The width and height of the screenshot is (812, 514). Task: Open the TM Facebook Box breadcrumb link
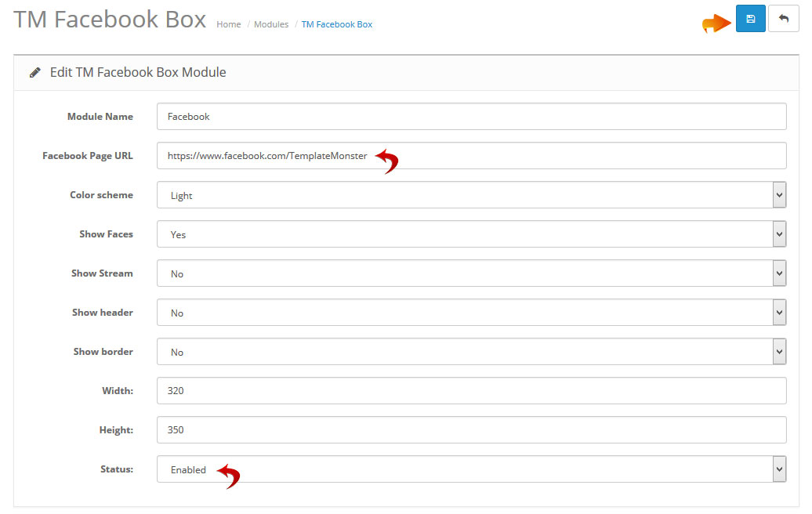point(336,24)
